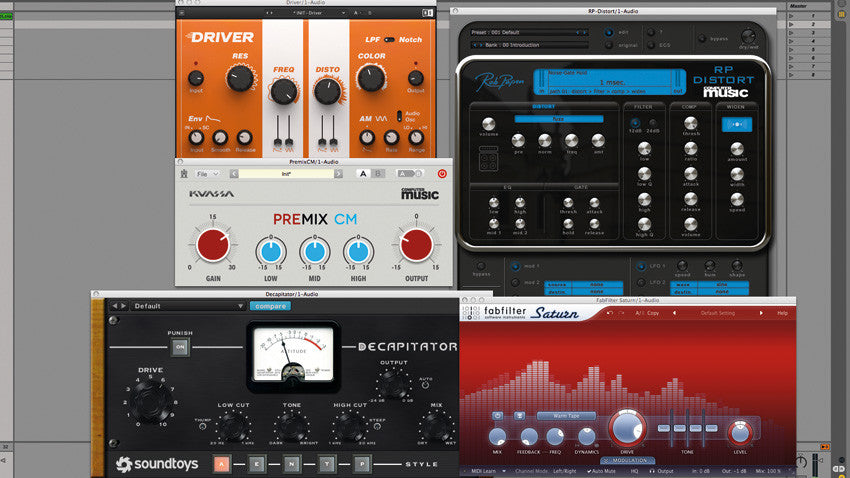850x478 pixels.
Task: Click the Saturn band power icon
Action: pos(497,415)
